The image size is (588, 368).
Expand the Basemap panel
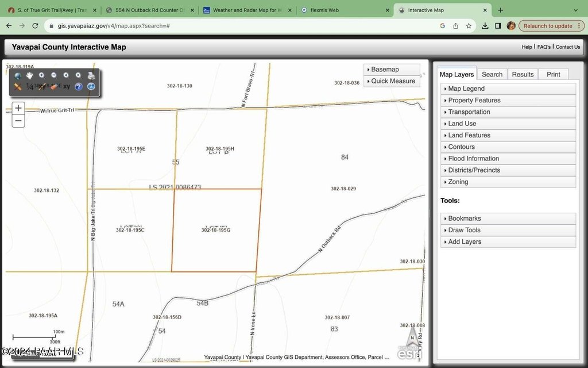click(x=392, y=70)
